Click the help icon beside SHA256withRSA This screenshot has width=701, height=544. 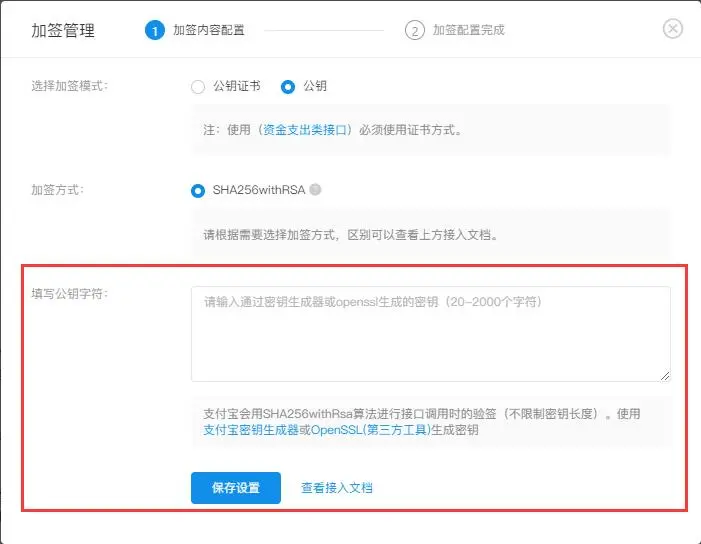[x=315, y=190]
